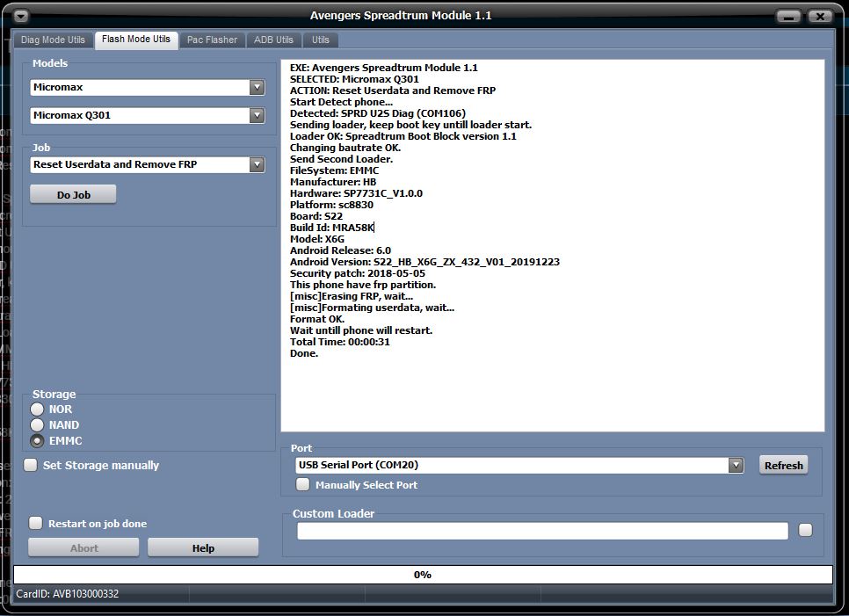Click the 0% progress bar
Image resolution: width=849 pixels, height=616 pixels.
coord(423,575)
